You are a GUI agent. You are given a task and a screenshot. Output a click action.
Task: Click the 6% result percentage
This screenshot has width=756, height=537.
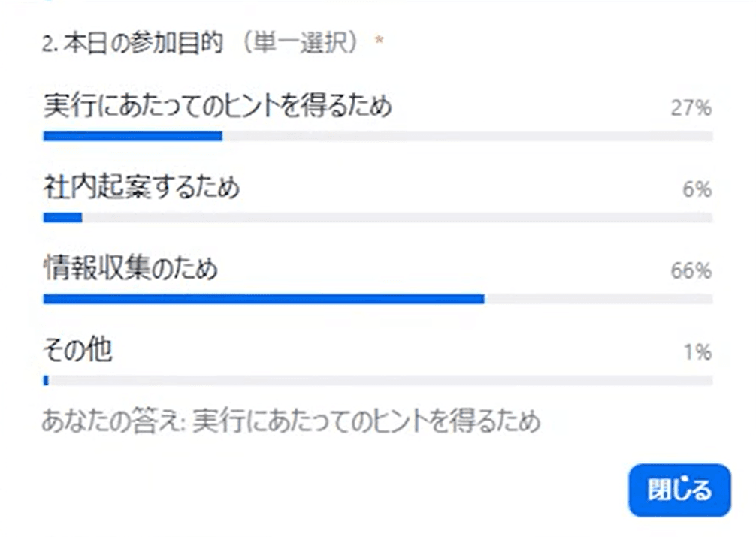pyautogui.click(x=697, y=189)
